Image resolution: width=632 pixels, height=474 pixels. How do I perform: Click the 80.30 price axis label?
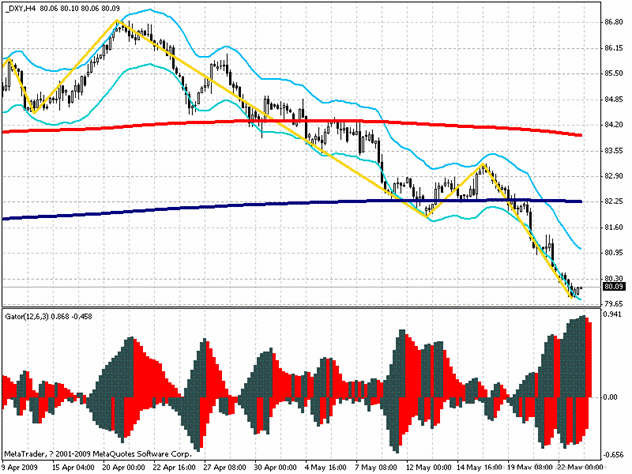point(614,279)
